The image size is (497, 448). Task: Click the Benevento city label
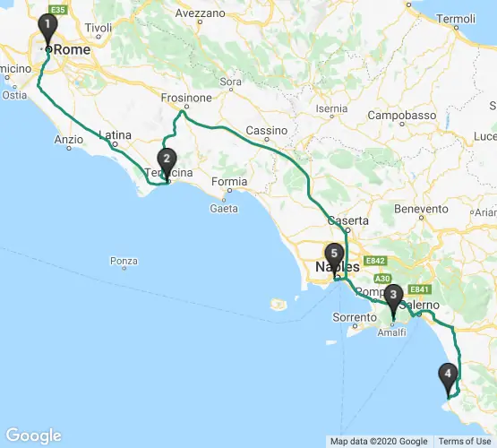tap(421, 209)
